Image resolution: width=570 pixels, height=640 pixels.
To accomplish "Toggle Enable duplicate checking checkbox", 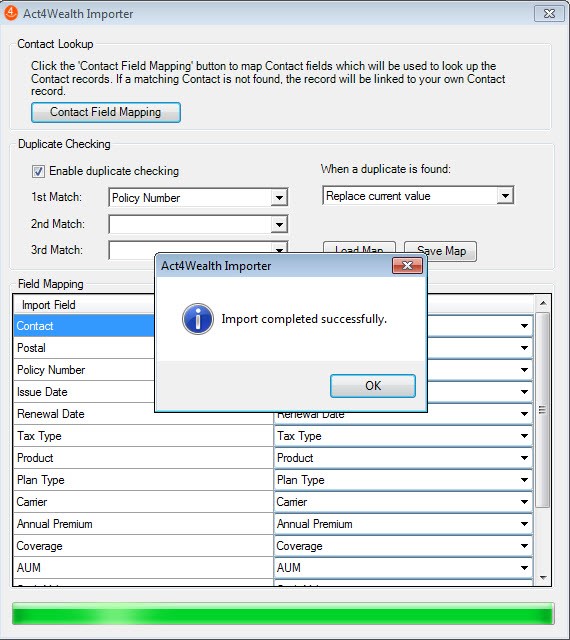I will [38, 171].
